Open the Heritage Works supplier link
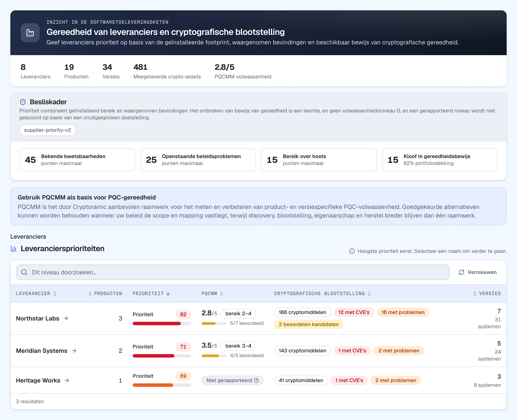 [38, 380]
